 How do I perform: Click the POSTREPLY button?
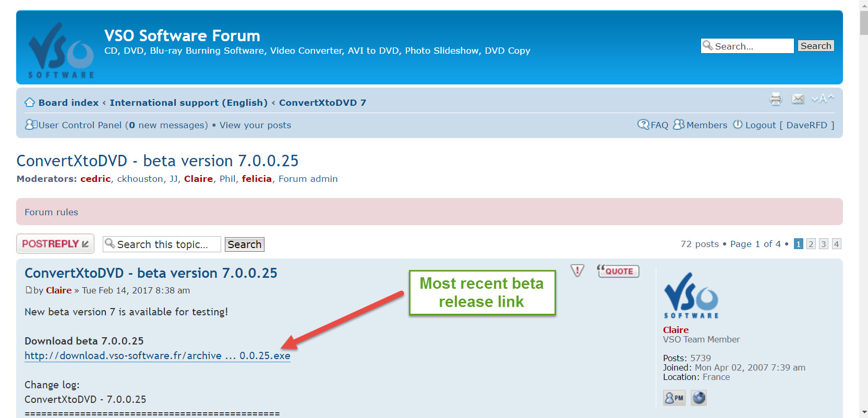(55, 244)
